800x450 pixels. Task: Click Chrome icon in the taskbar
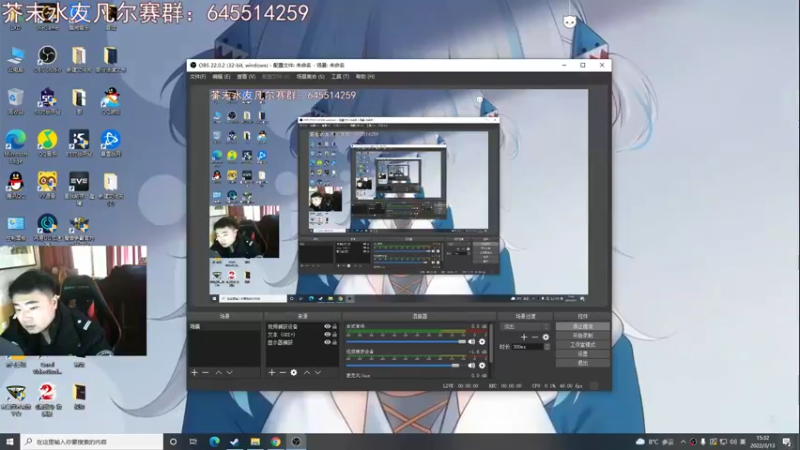(x=276, y=441)
